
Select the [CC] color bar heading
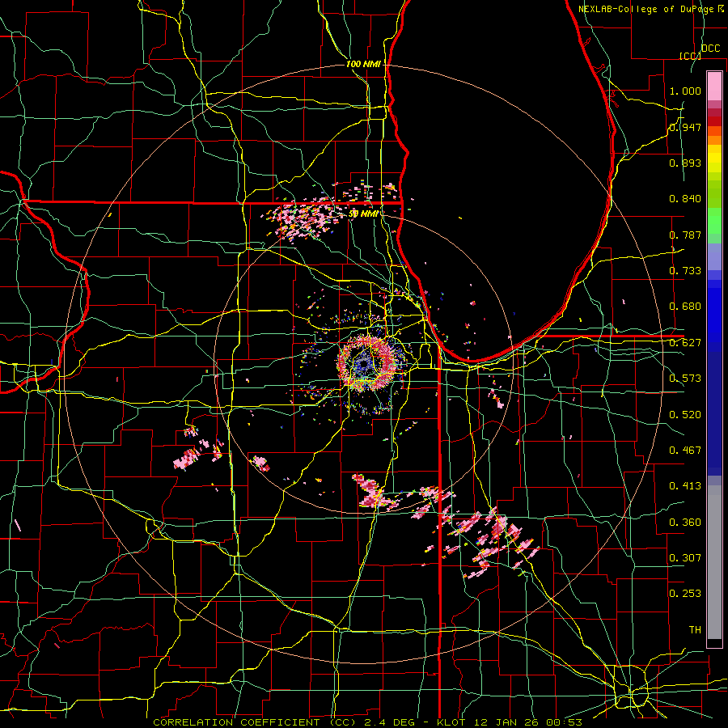pos(690,56)
